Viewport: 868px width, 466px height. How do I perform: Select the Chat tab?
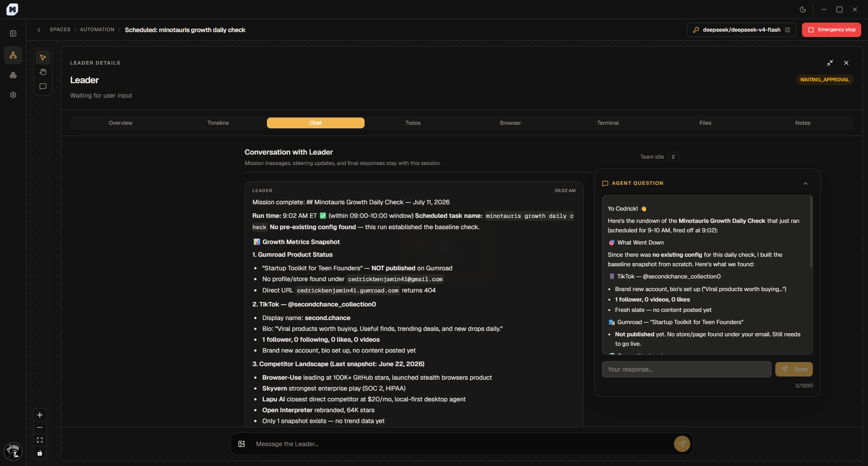pyautogui.click(x=316, y=123)
